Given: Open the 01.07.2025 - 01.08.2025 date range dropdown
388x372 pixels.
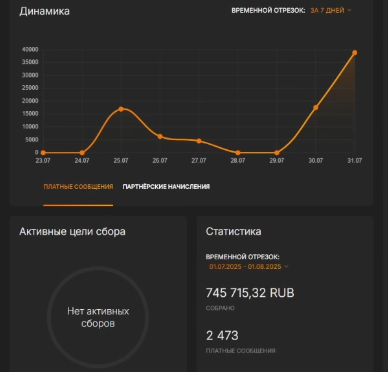Looking at the screenshot, I should [x=249, y=267].
